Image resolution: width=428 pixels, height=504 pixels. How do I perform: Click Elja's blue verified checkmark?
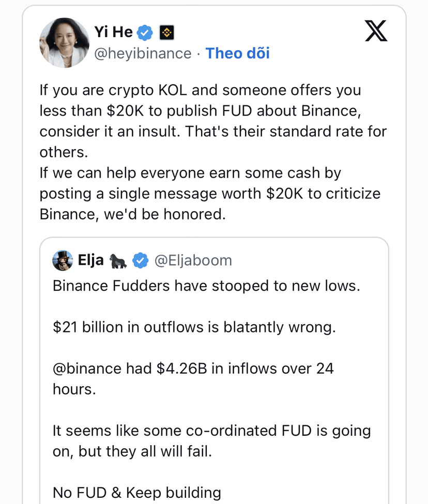point(140,261)
